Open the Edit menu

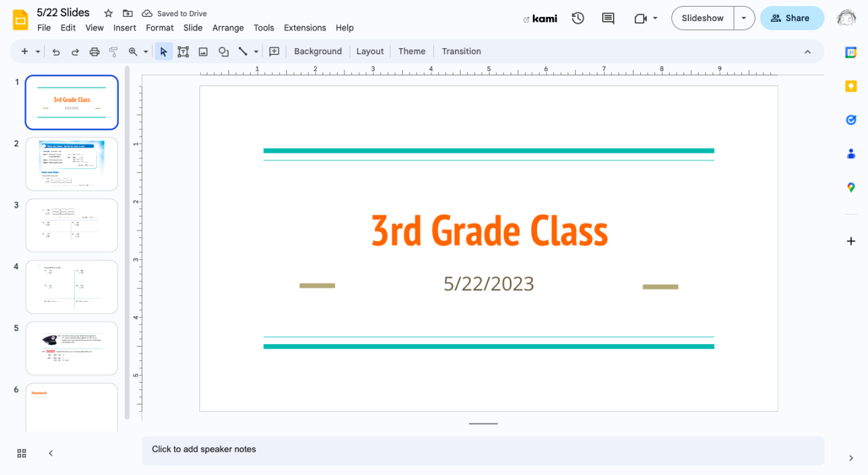68,28
